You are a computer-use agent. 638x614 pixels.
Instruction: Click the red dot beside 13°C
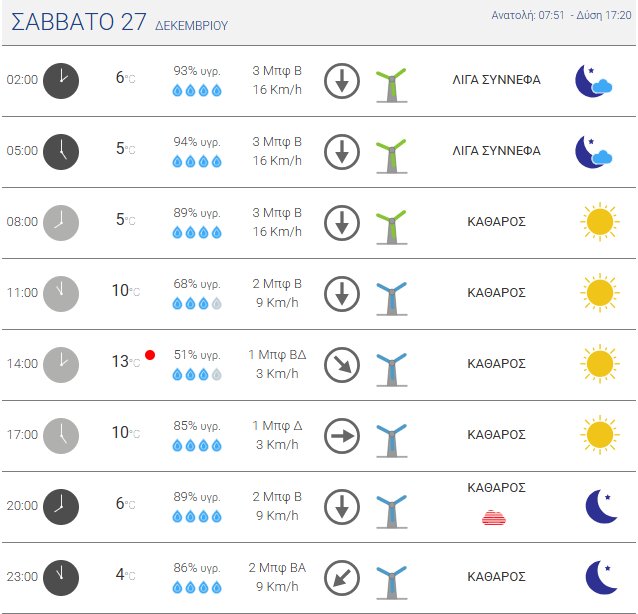click(150, 355)
